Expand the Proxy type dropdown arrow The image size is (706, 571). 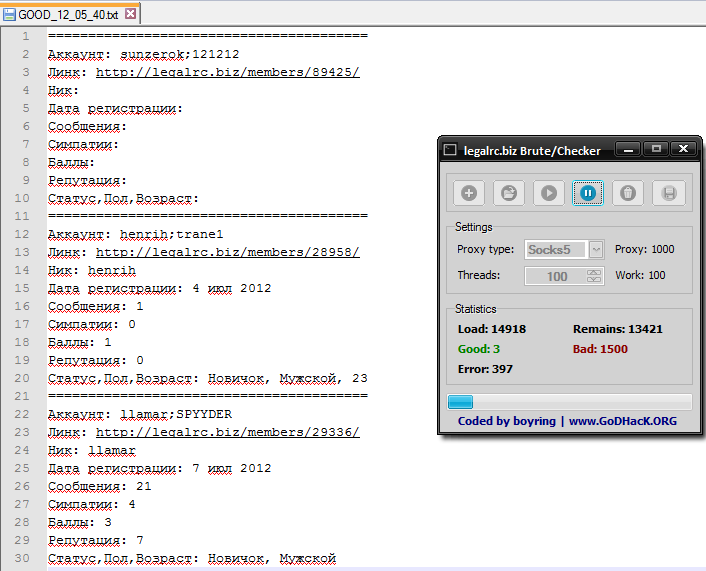tap(596, 249)
